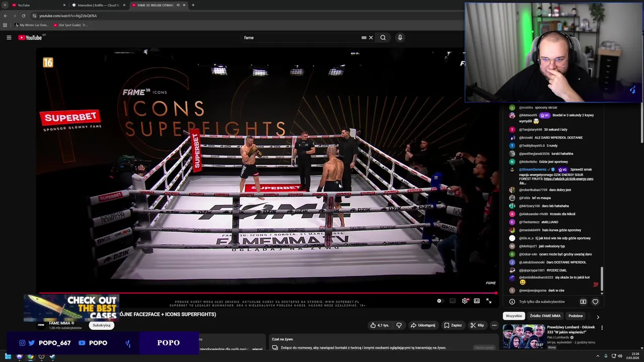Open the FAME MMA channel avatar
The height and width of the screenshot is (362, 644).
[x=41, y=325]
